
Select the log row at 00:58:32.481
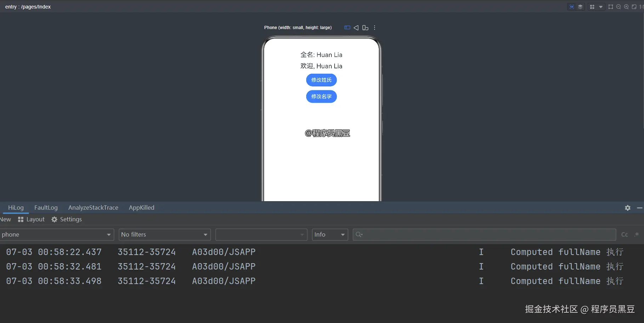click(x=322, y=266)
